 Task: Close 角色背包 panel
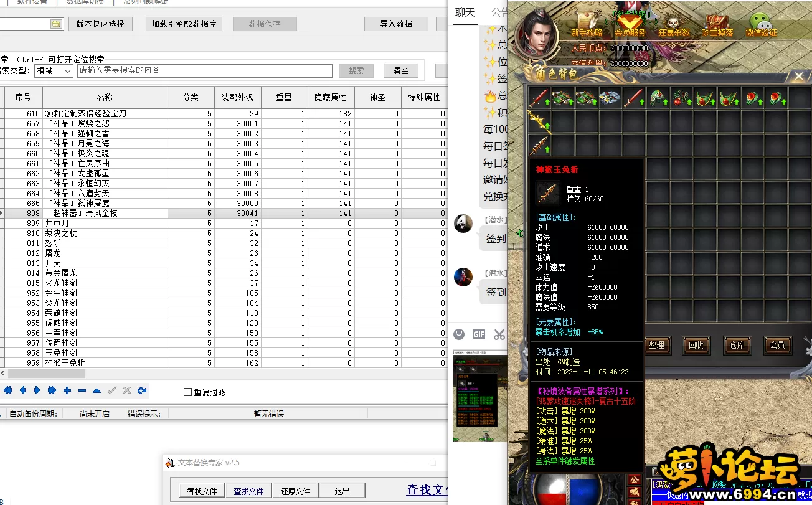pos(799,77)
